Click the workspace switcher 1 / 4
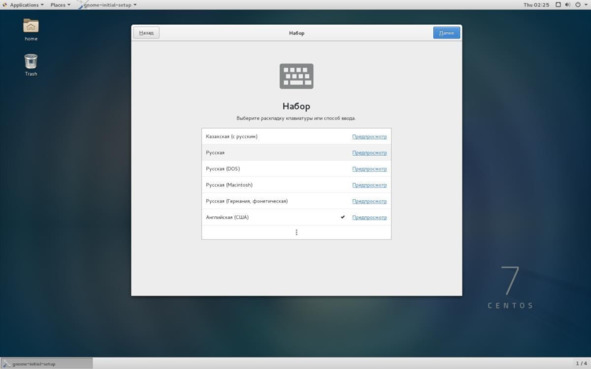The width and height of the screenshot is (591, 369). [x=581, y=363]
